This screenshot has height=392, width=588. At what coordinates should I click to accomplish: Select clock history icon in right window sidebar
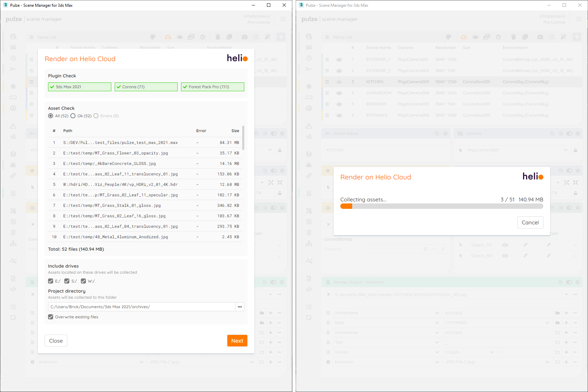[x=309, y=58]
